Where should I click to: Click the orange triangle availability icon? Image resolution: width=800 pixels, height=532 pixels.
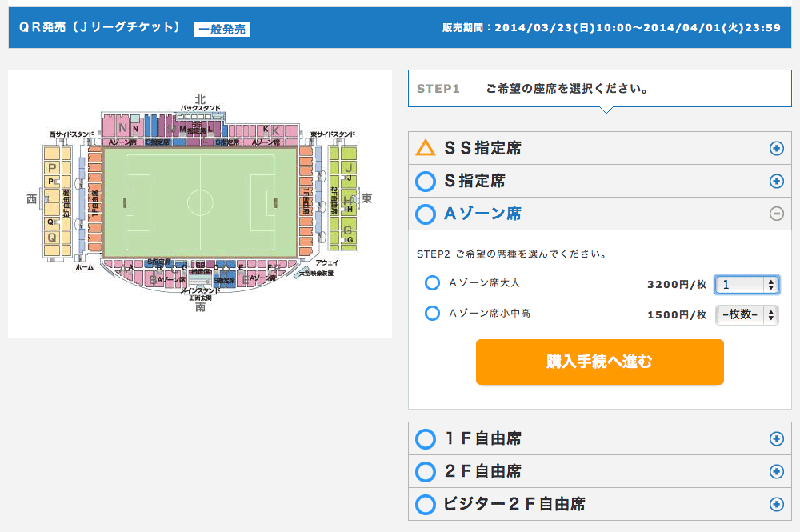point(426,148)
